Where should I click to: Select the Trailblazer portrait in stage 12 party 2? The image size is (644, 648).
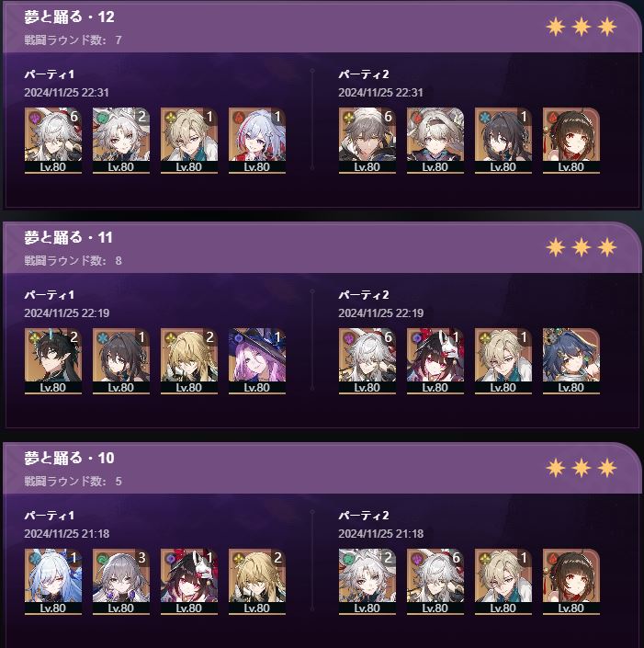(367, 141)
